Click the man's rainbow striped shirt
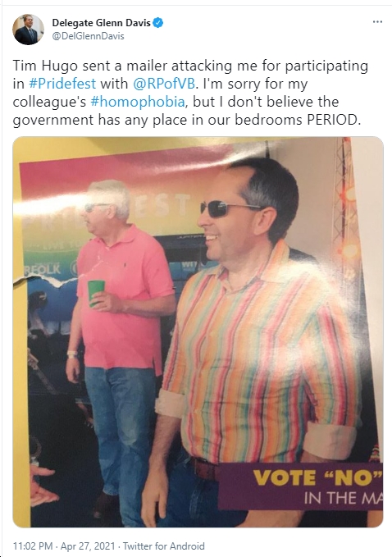The height and width of the screenshot is (557, 392). tap(262, 355)
